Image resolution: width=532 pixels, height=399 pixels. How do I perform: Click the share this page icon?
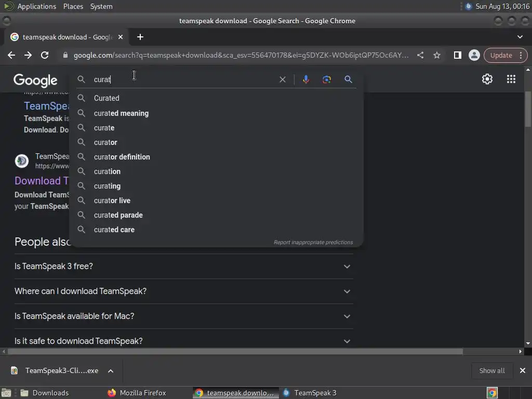click(x=420, y=55)
